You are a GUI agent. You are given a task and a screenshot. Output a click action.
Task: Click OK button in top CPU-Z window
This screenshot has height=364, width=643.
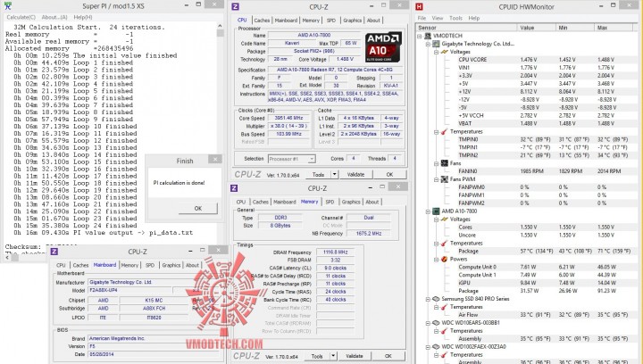pyautogui.click(x=389, y=175)
